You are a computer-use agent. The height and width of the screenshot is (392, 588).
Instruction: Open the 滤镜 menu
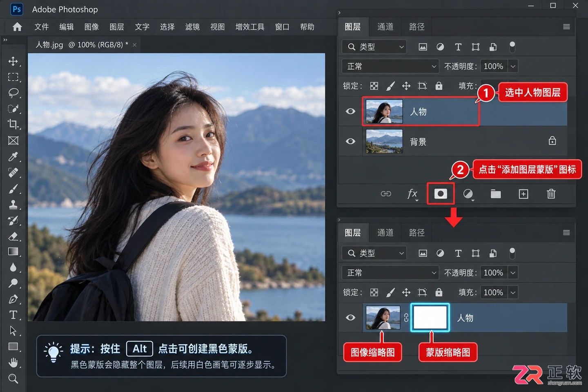coord(192,27)
